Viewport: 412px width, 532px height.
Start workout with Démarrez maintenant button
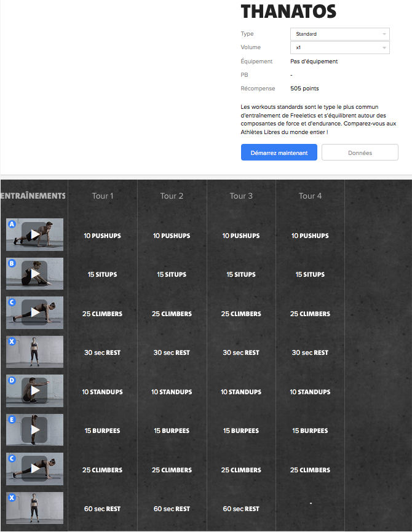pos(279,153)
